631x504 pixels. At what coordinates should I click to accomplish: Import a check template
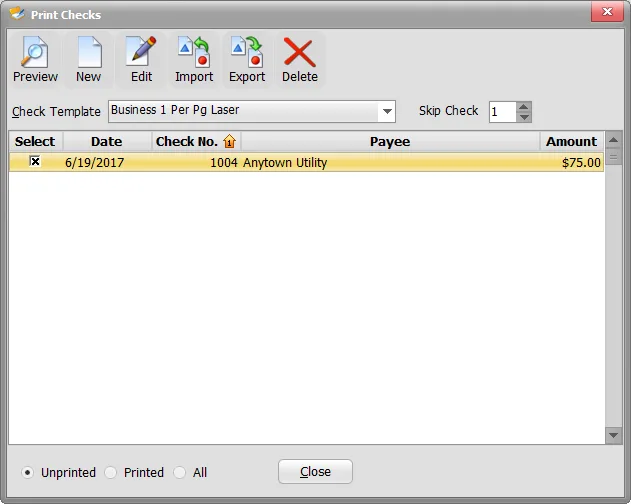pyautogui.click(x=194, y=60)
